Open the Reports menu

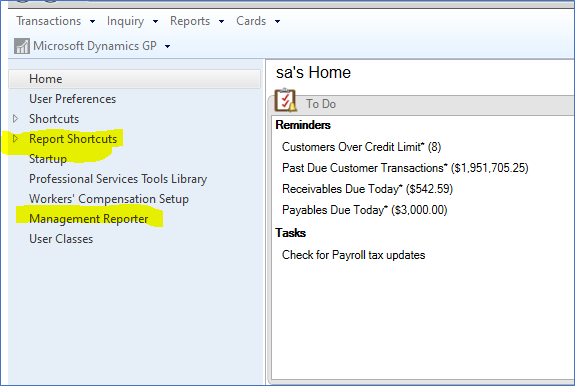[190, 21]
